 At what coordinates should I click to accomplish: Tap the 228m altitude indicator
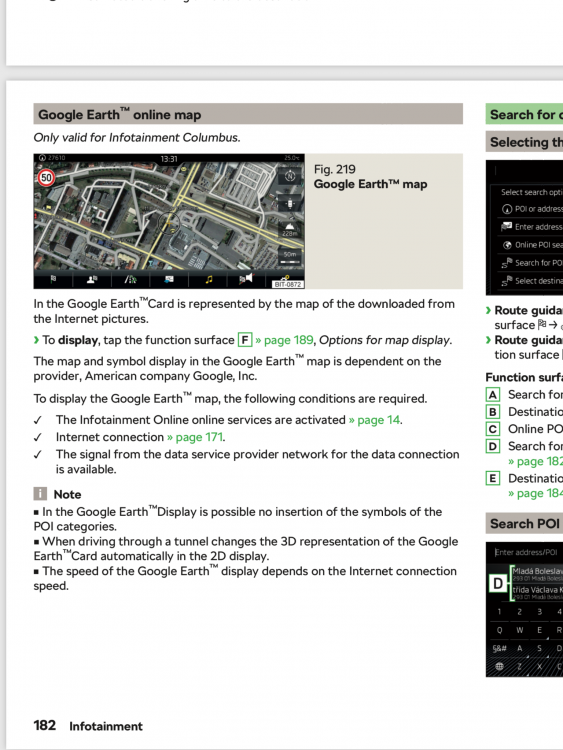pos(289,229)
